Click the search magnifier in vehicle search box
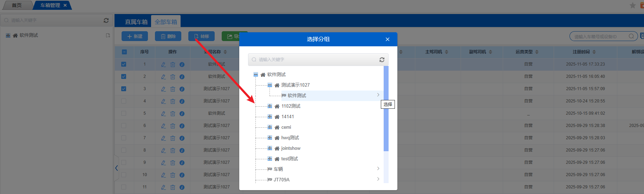The image size is (644, 194). (x=631, y=36)
